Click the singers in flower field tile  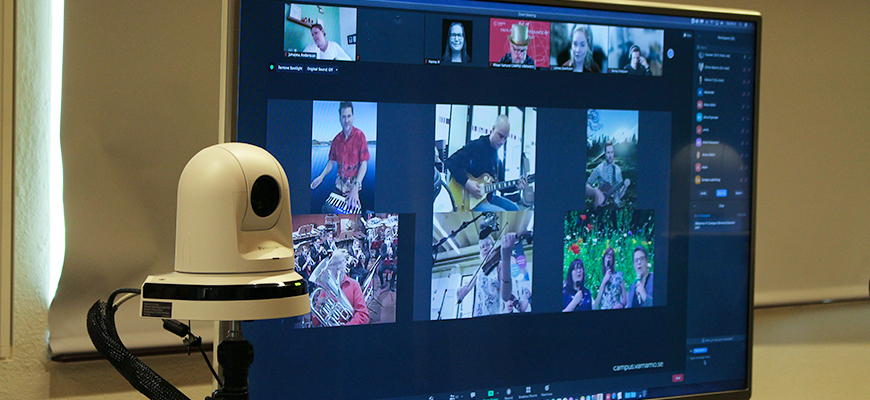pos(609,260)
